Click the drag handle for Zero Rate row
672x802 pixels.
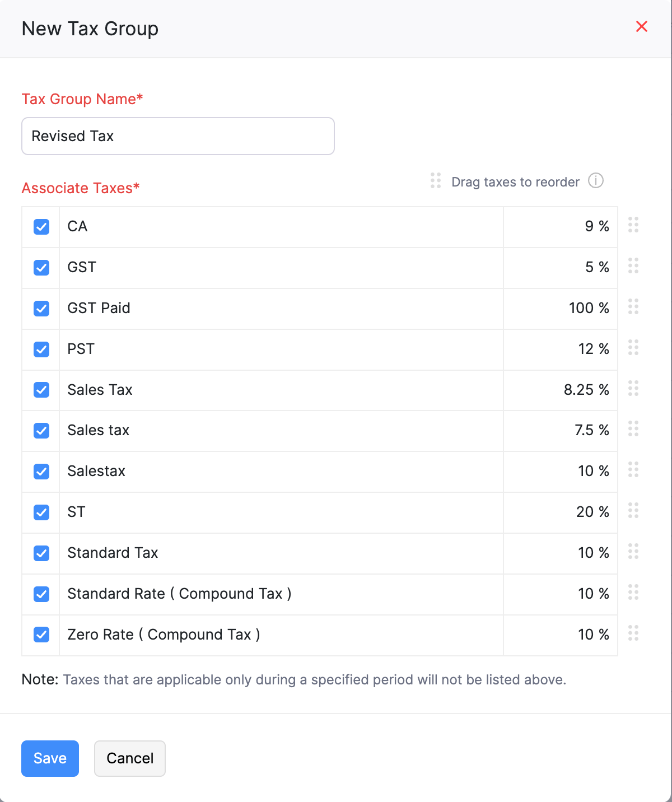coord(633,633)
